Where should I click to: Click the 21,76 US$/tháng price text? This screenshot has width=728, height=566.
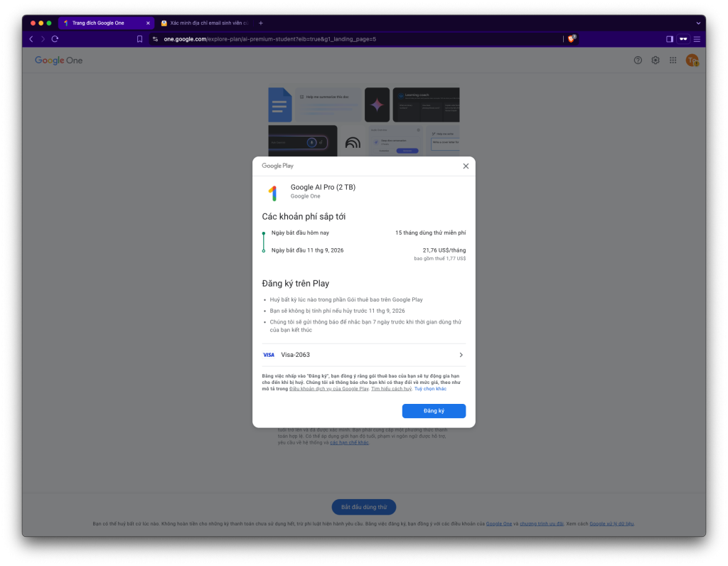point(444,250)
